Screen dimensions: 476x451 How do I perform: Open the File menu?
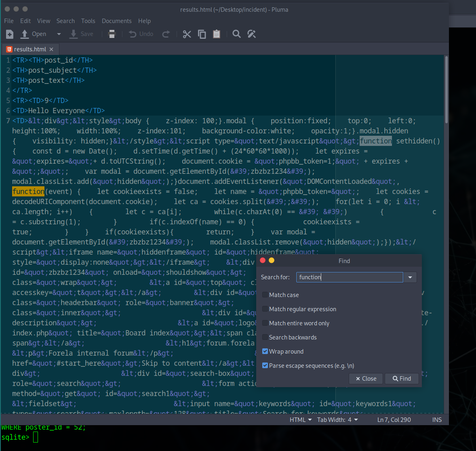pos(9,21)
